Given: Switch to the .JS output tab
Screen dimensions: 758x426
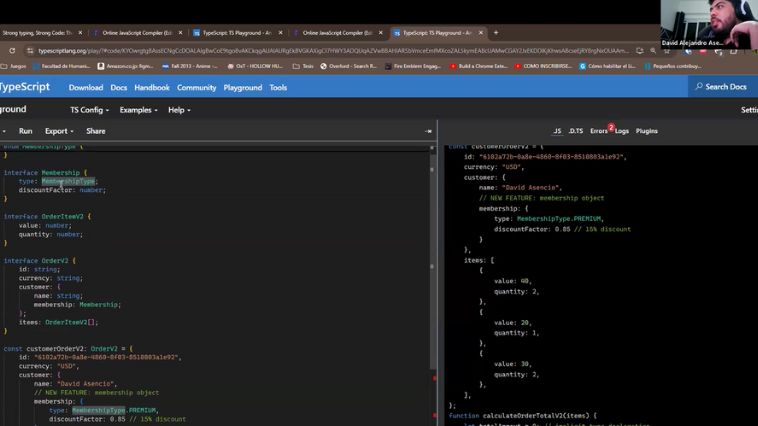Looking at the screenshot, I should 557,131.
